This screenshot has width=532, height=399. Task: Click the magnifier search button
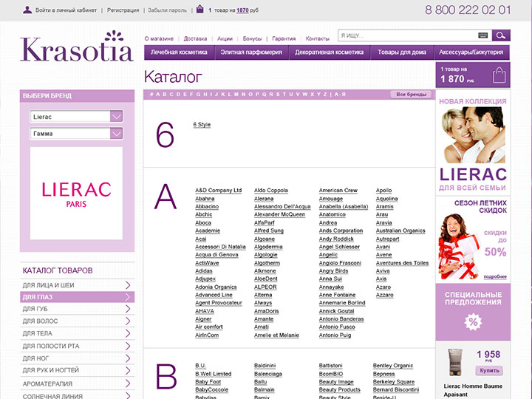point(501,35)
